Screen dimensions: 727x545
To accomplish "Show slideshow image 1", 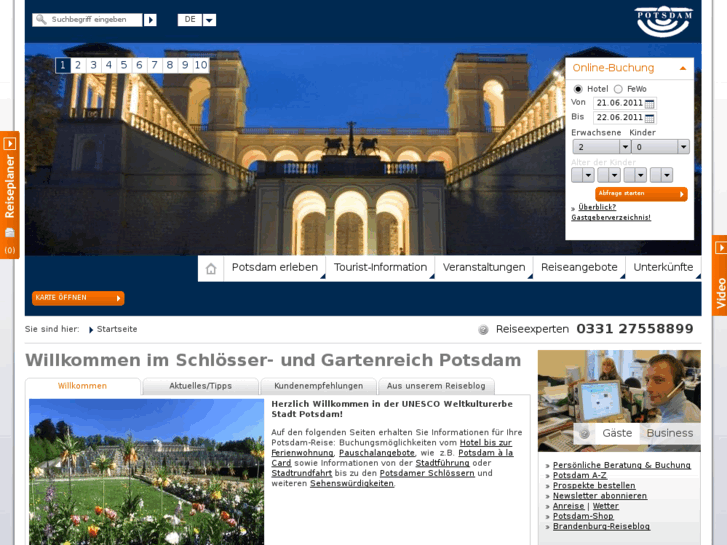I will [63, 65].
